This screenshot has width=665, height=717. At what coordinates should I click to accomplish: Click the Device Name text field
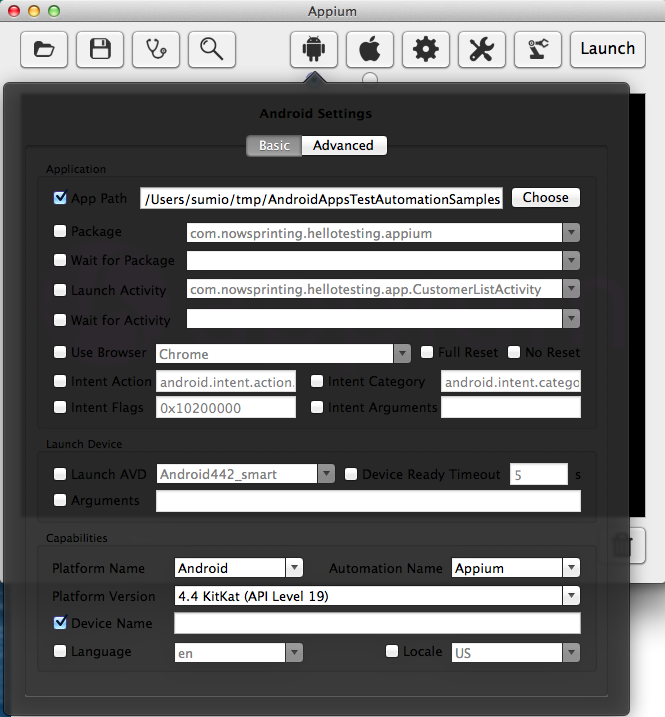coord(377,623)
